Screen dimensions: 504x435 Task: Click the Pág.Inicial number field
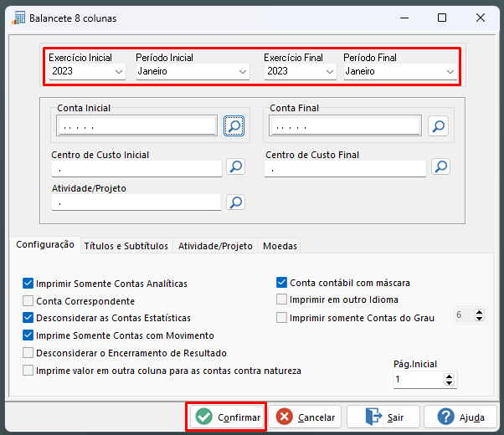click(x=419, y=380)
